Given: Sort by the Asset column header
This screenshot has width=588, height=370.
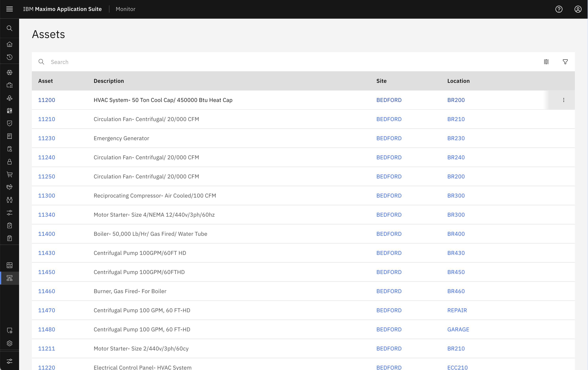Looking at the screenshot, I should [x=45, y=81].
